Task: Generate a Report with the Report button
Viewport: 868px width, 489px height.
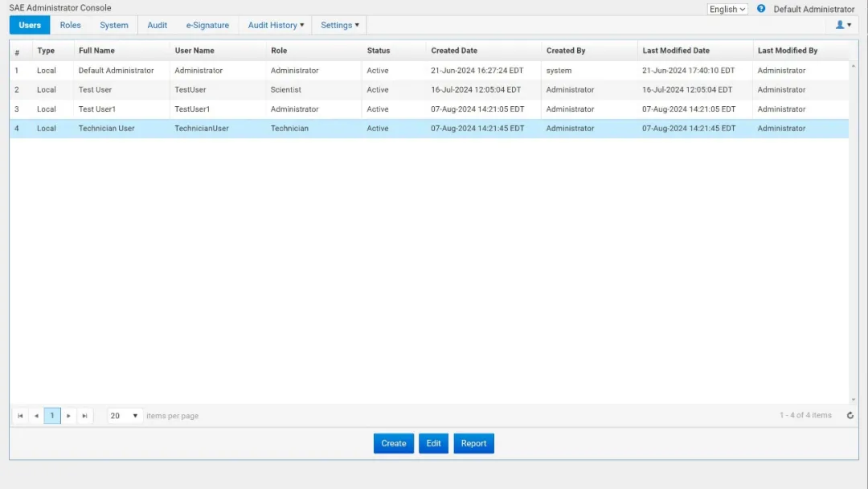Action: [473, 443]
